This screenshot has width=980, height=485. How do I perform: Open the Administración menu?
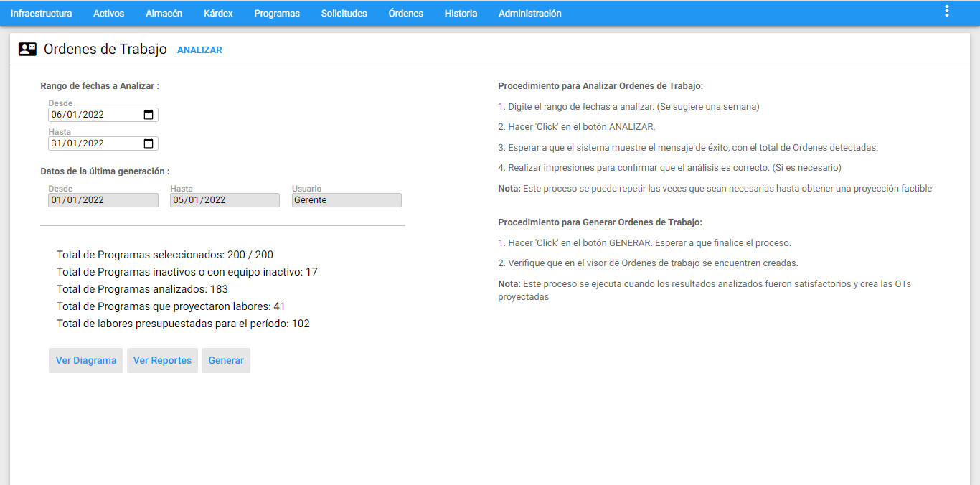pyautogui.click(x=529, y=13)
